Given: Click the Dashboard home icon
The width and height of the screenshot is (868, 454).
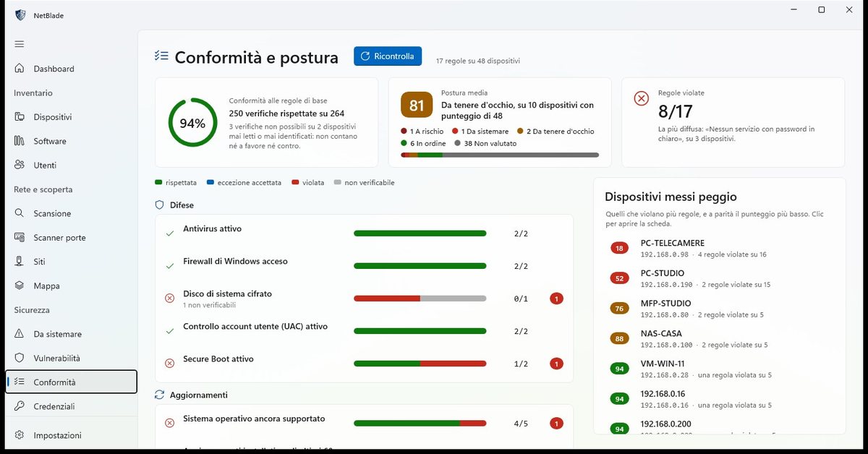Looking at the screenshot, I should click(20, 69).
